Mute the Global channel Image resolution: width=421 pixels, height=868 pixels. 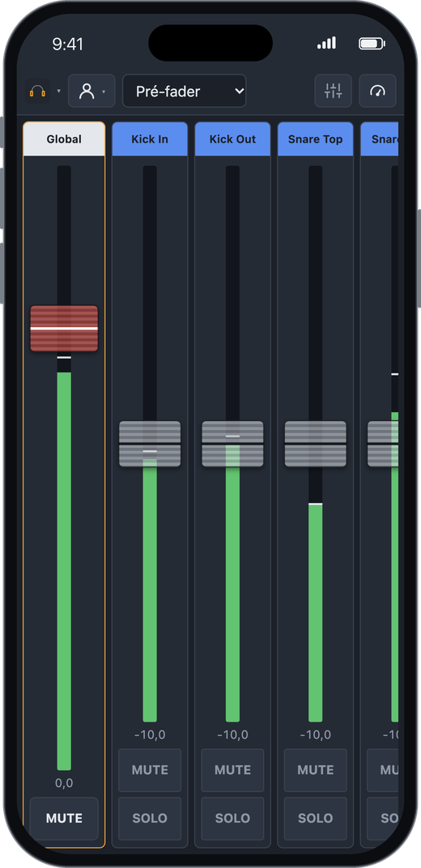point(64,818)
